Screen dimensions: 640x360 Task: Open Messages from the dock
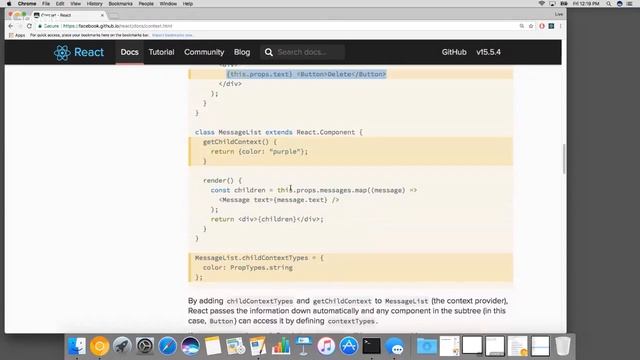[395, 347]
